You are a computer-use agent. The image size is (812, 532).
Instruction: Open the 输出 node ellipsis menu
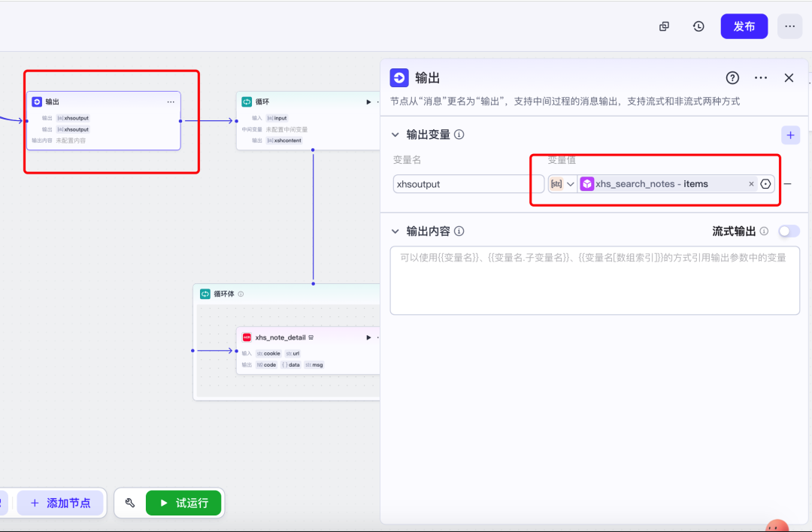point(171,102)
